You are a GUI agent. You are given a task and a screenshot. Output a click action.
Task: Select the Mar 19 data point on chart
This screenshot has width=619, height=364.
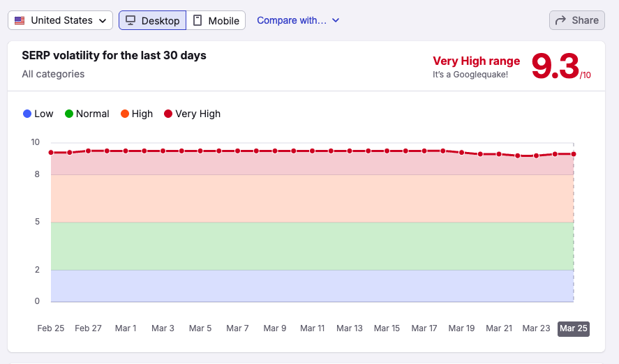click(461, 153)
